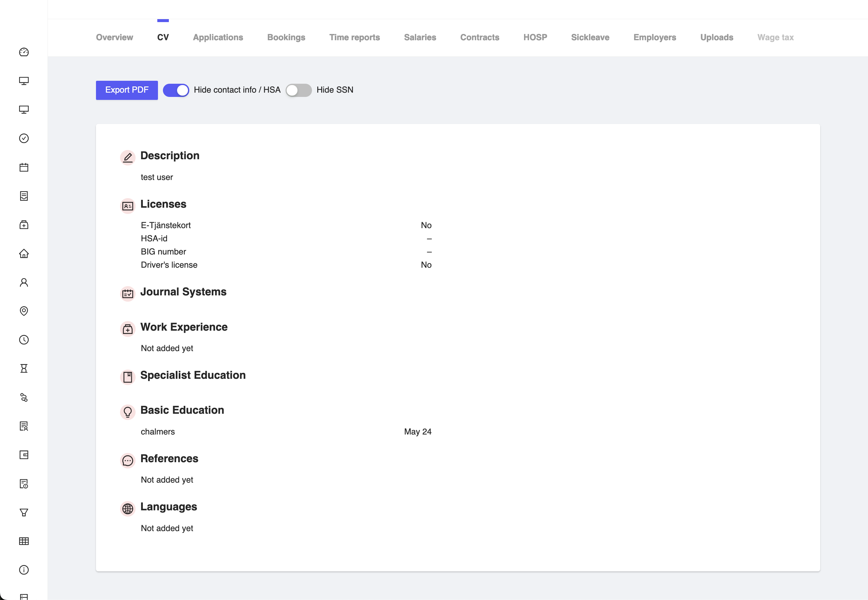Select the calendar icon in the left sidebar

point(24,167)
